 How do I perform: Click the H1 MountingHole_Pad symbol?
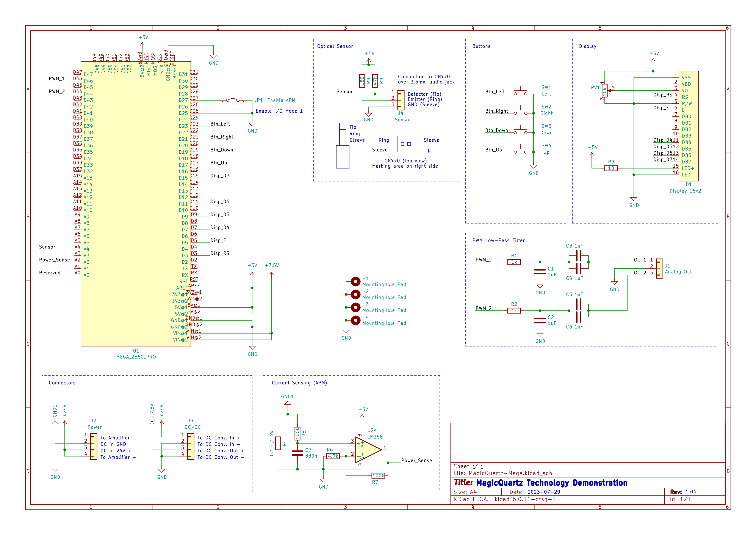point(356,282)
